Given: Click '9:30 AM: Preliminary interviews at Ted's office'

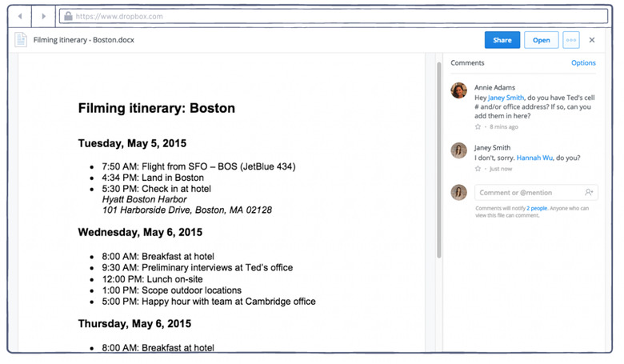Looking at the screenshot, I should click(x=197, y=267).
